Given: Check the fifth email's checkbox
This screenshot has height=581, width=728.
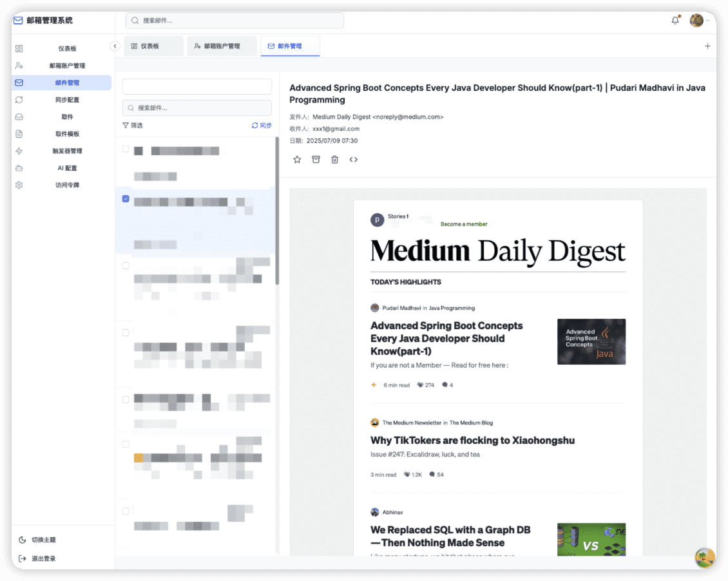Looking at the screenshot, I should pos(126,399).
